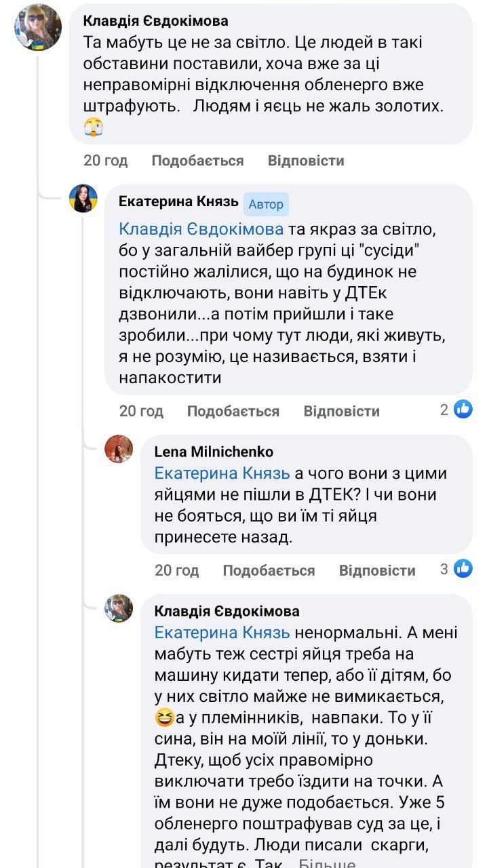Open the Lena Milnichenko name link
The height and width of the screenshot is (868, 487).
[x=214, y=452]
